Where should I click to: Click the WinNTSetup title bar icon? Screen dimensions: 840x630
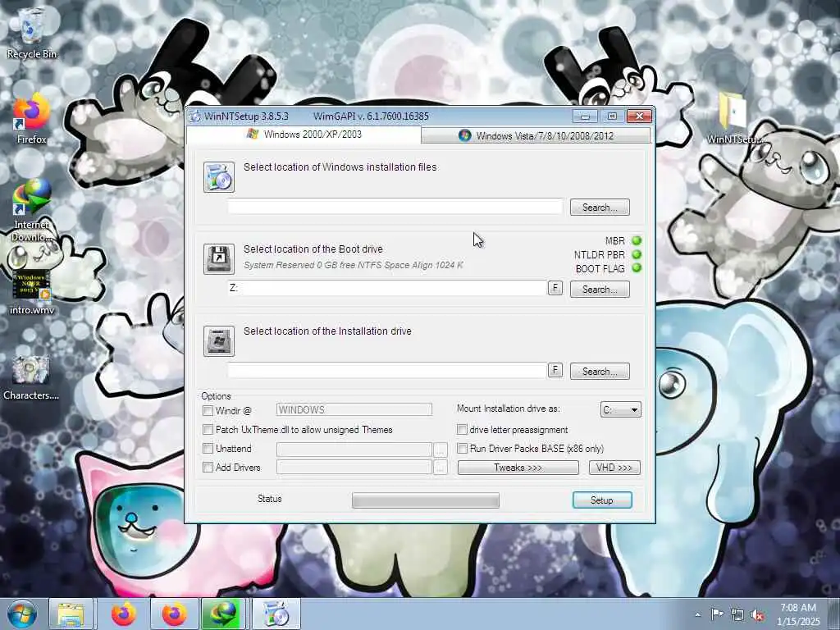(x=195, y=116)
